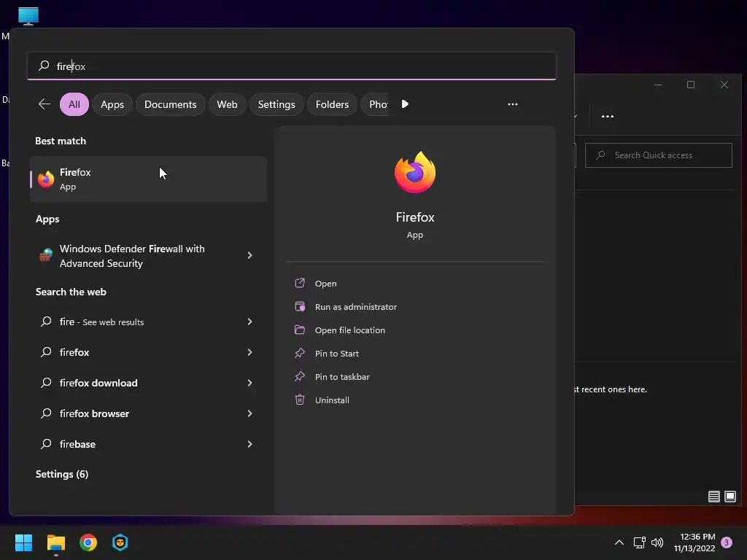Expand the 'firefox' web suggestion chevron
The image size is (747, 560).
click(x=249, y=352)
